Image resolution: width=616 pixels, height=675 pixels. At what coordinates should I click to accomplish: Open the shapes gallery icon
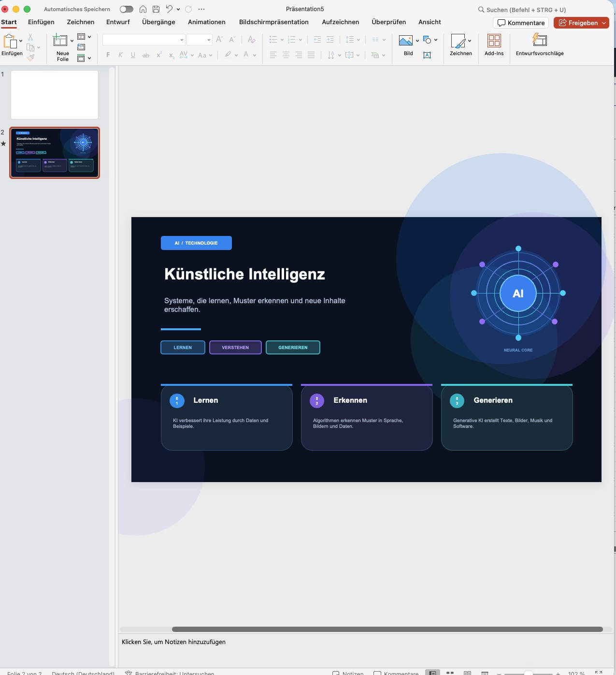click(x=427, y=40)
